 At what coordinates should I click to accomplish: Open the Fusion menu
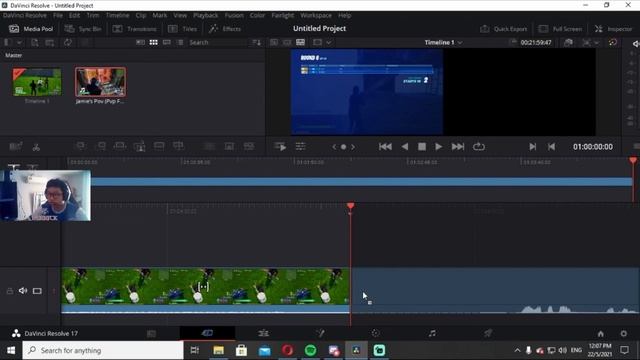pyautogui.click(x=234, y=15)
